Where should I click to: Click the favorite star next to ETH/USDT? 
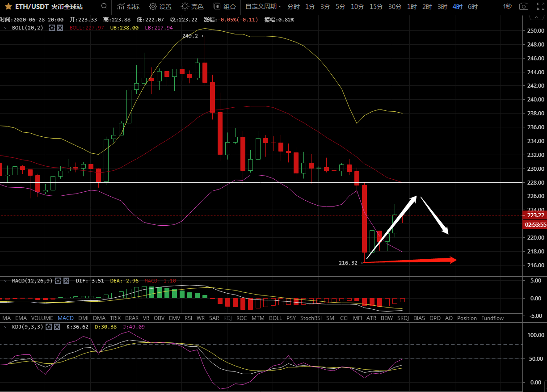[x=8, y=7]
